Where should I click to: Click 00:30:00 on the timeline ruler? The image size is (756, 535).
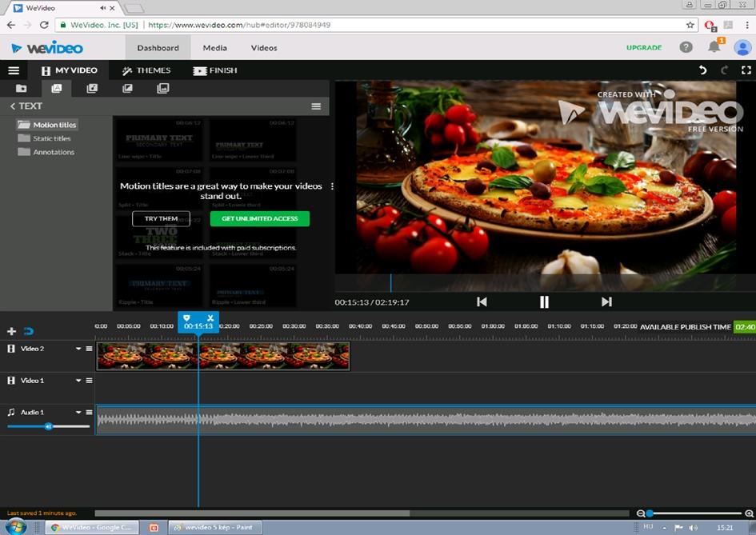pos(294,326)
